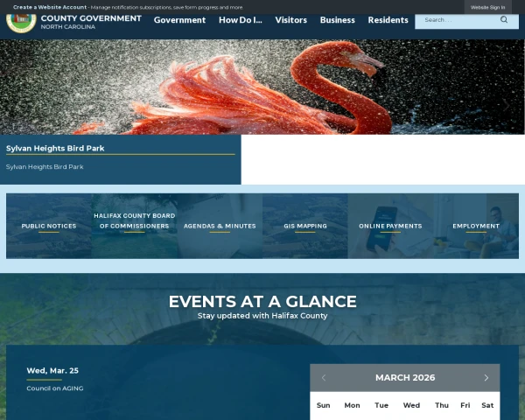Expand the Business navigation menu
Screen dimensions: 525x420
tap(337, 20)
